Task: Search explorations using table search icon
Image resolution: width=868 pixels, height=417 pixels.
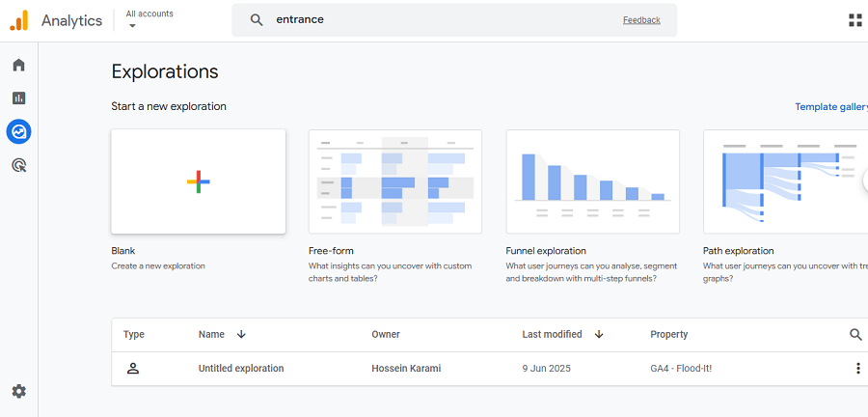Action: pyautogui.click(x=855, y=334)
